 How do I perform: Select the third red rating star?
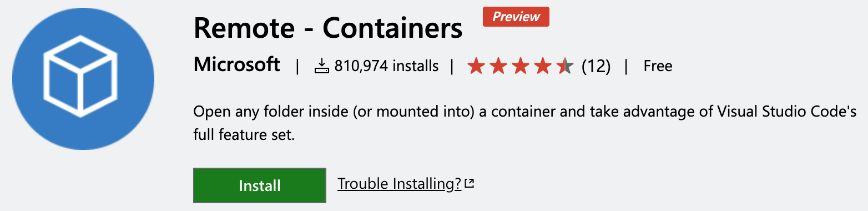click(x=520, y=66)
